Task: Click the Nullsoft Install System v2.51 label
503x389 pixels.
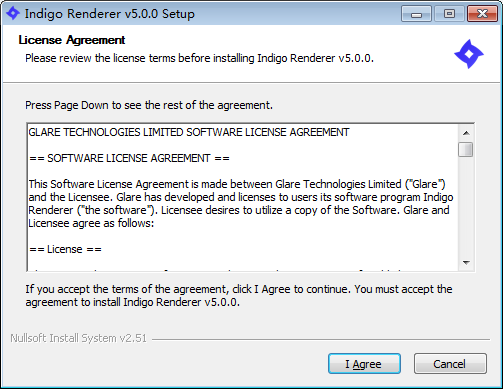Action: (x=78, y=338)
